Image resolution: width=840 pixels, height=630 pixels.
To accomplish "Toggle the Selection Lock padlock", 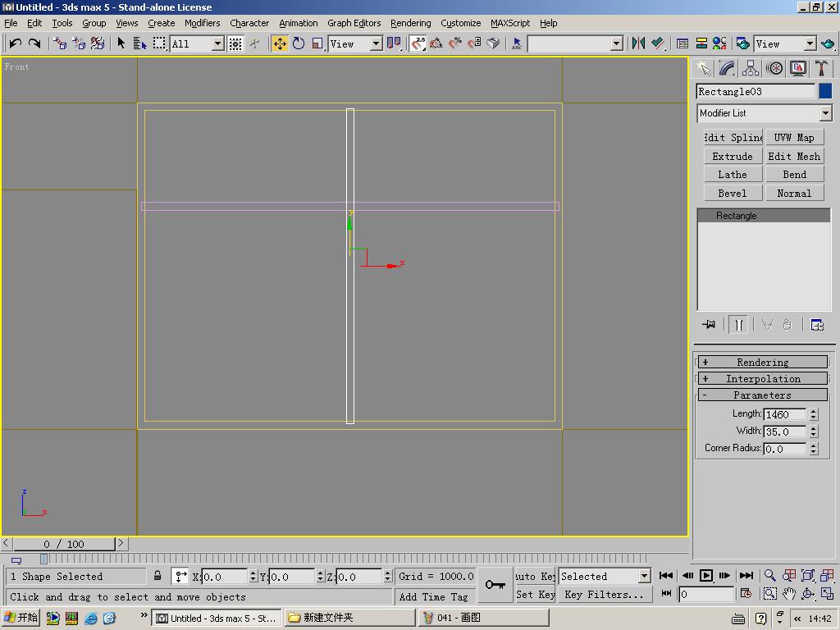I will [x=157, y=576].
